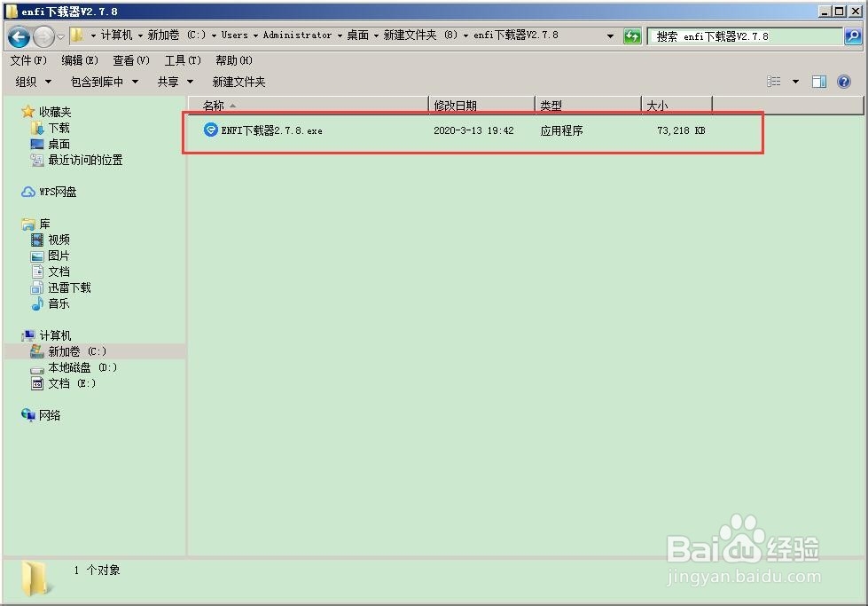
Task: Click the Forward navigation arrow button
Action: (x=43, y=36)
